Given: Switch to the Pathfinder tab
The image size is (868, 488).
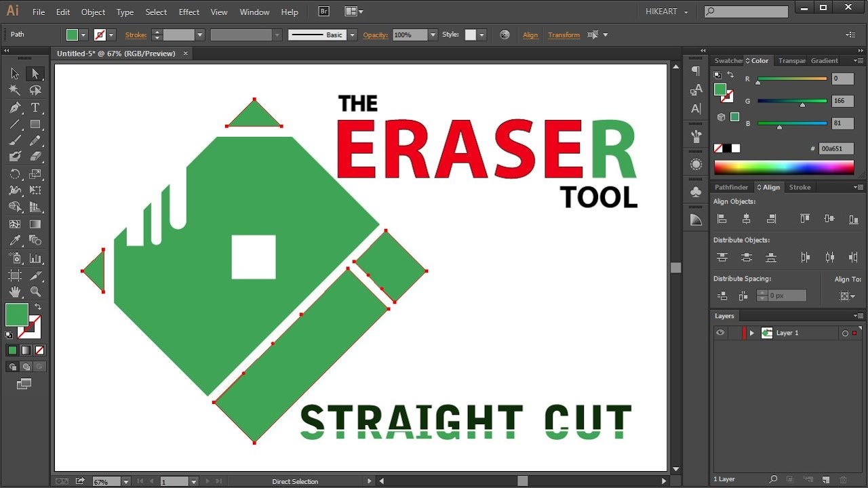Looking at the screenshot, I should [732, 187].
